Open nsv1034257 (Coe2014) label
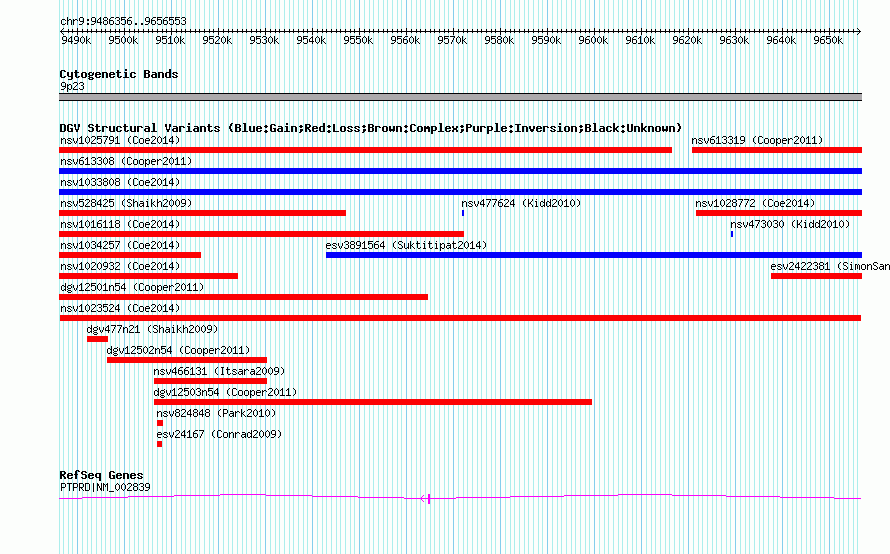This screenshot has height=554, width=890. pos(120,245)
